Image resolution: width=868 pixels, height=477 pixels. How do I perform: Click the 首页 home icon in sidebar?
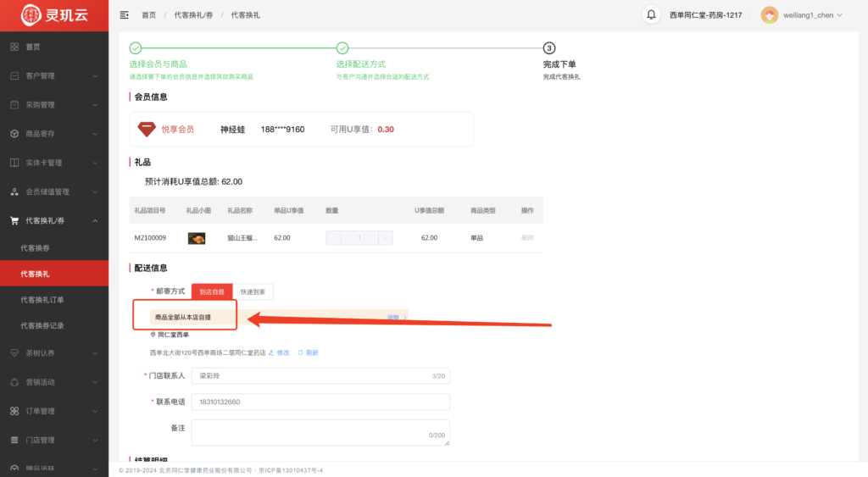point(14,47)
